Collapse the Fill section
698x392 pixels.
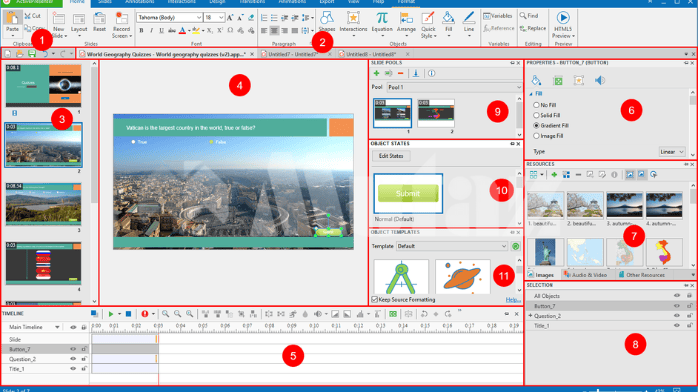click(x=531, y=94)
